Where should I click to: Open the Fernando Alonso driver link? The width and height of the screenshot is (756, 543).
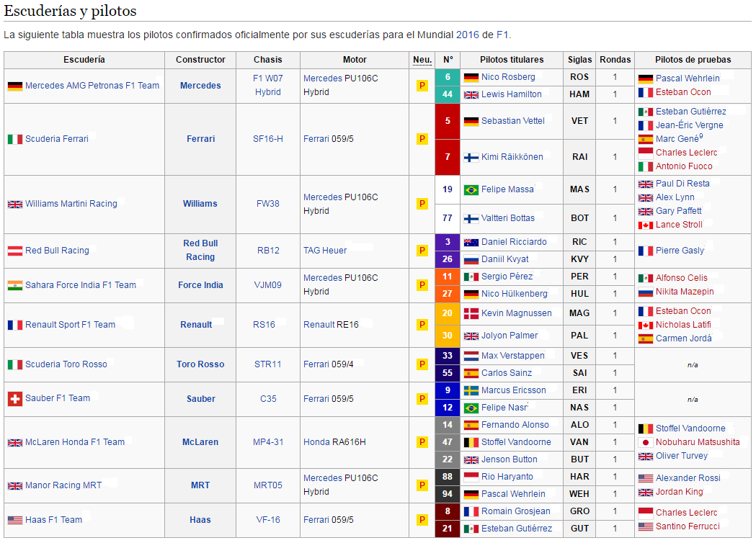coord(515,425)
